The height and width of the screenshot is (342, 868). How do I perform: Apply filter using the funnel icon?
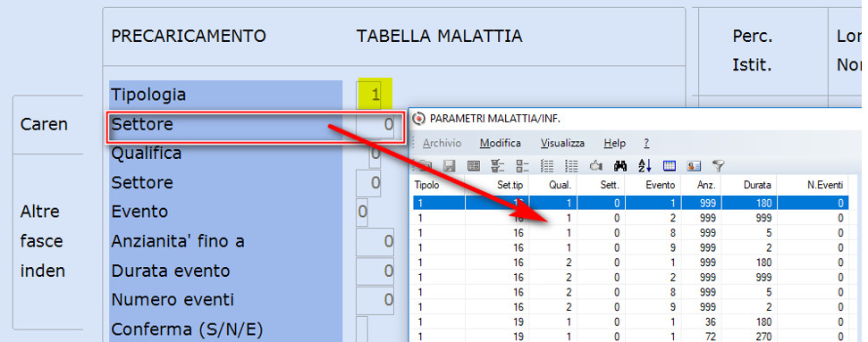[718, 165]
